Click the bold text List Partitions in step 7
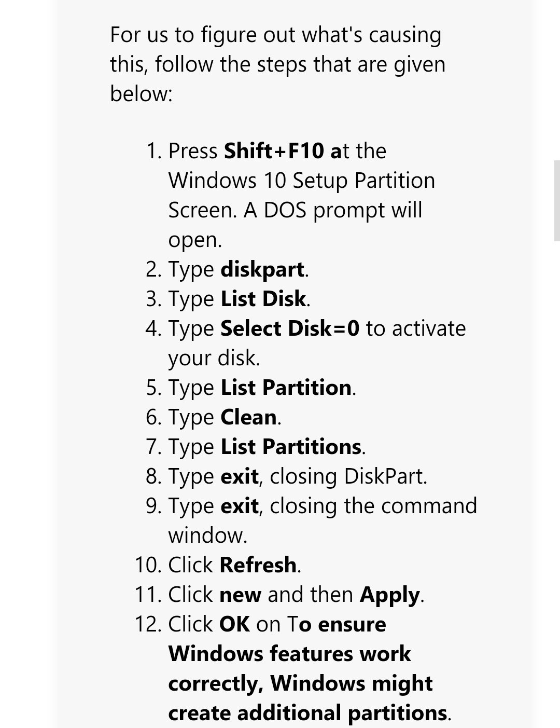 (x=291, y=447)
